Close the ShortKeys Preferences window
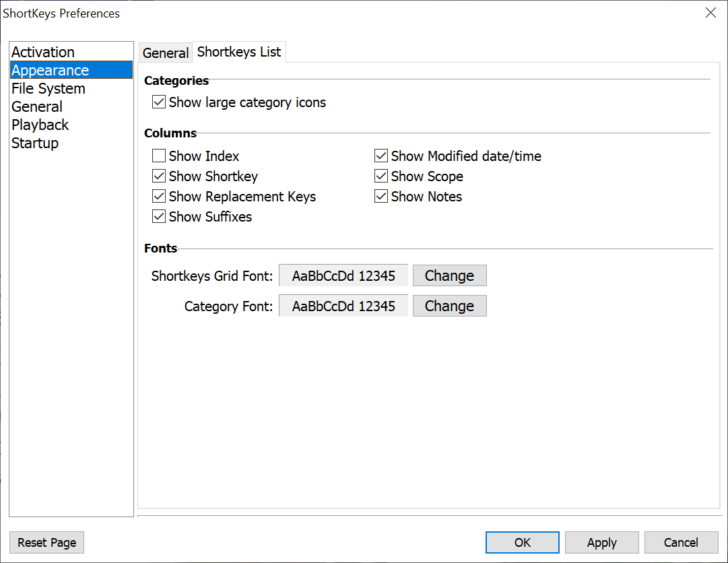Viewport: 728px width, 563px height. tap(710, 13)
